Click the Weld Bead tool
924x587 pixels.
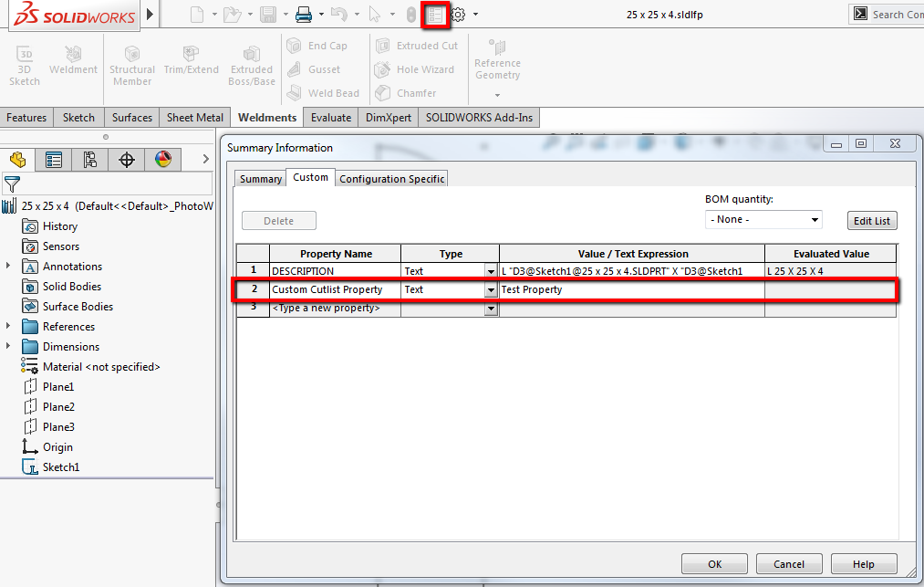323,92
